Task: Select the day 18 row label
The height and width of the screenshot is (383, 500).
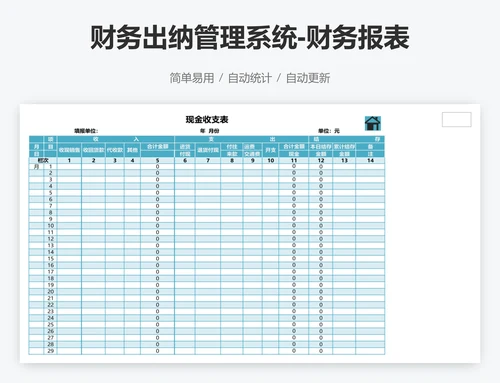Action: [x=51, y=278]
